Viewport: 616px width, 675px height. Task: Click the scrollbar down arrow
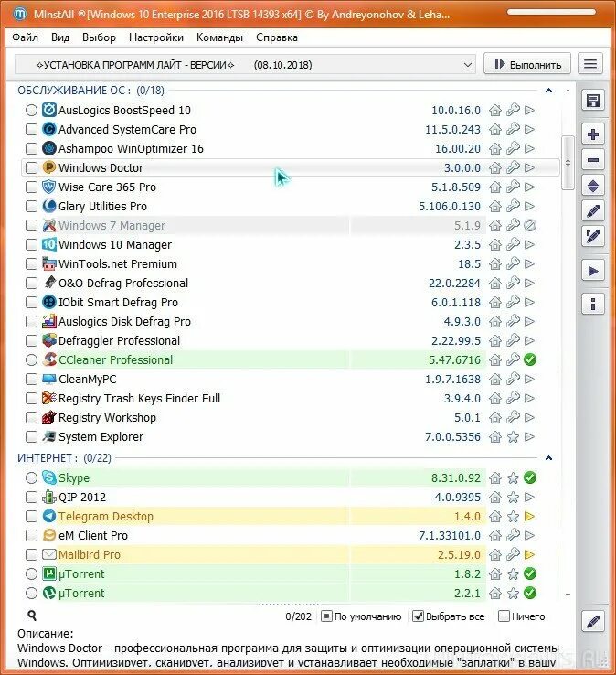tap(568, 595)
